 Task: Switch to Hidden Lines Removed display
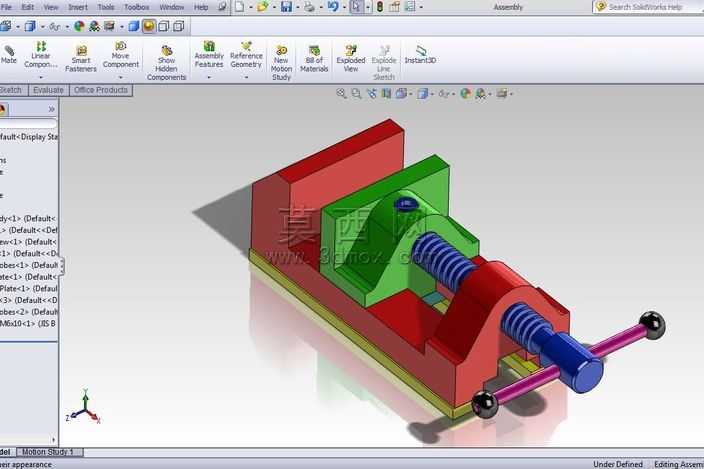coord(163,26)
